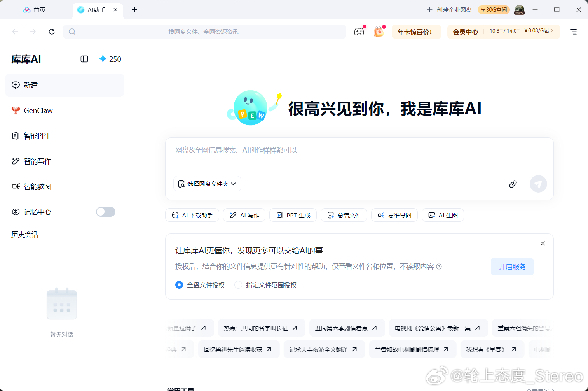Screen dimensions: 588x391
Task: Click the 思维导图 chip
Action: 394,215
